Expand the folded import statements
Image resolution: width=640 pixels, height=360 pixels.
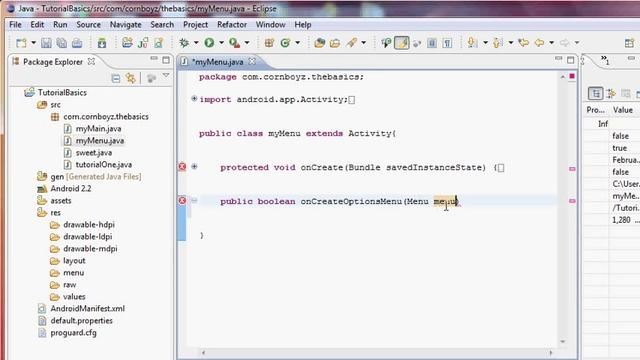[194, 98]
